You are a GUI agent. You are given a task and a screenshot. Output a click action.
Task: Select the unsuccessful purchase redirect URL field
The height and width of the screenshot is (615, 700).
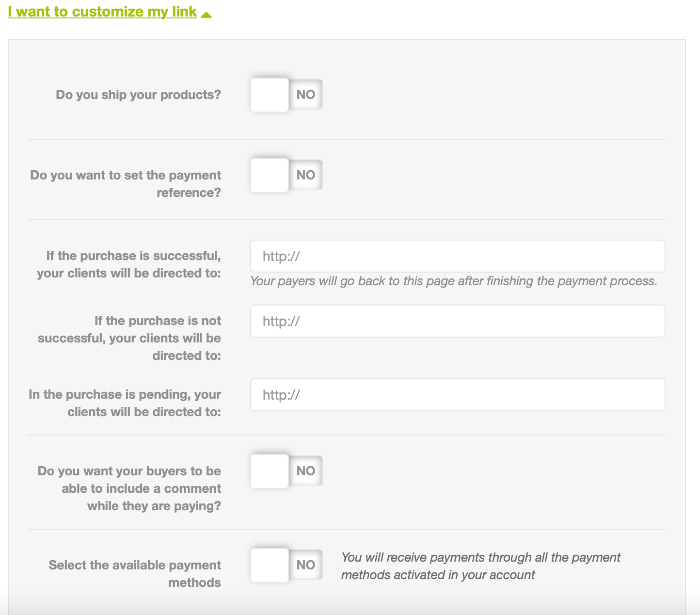[x=458, y=321]
